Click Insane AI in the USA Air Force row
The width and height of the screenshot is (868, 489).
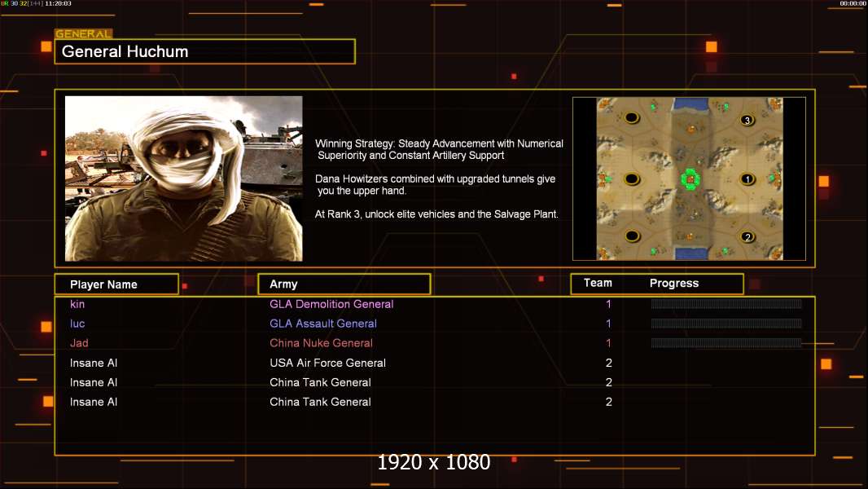pyautogui.click(x=94, y=363)
